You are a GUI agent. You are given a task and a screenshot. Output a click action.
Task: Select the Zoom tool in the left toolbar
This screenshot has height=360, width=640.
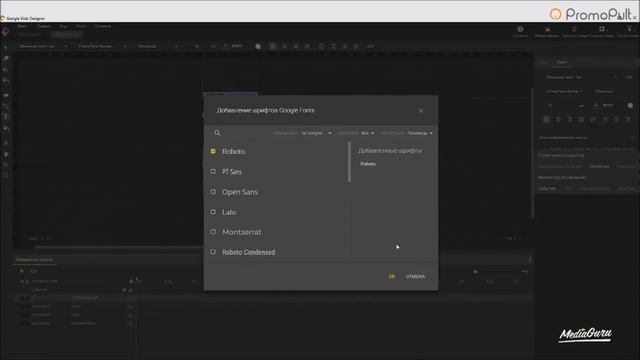coord(6,164)
